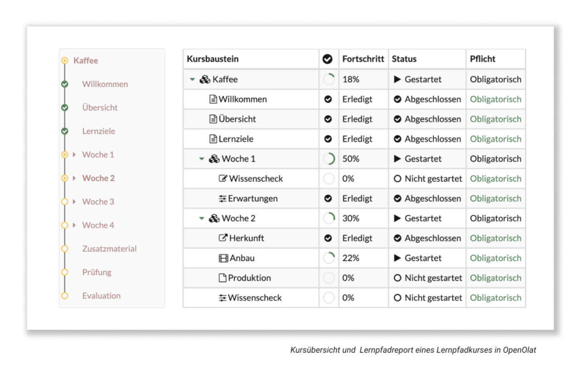Click the cubes icon beside Woche 2 row

coord(214,218)
